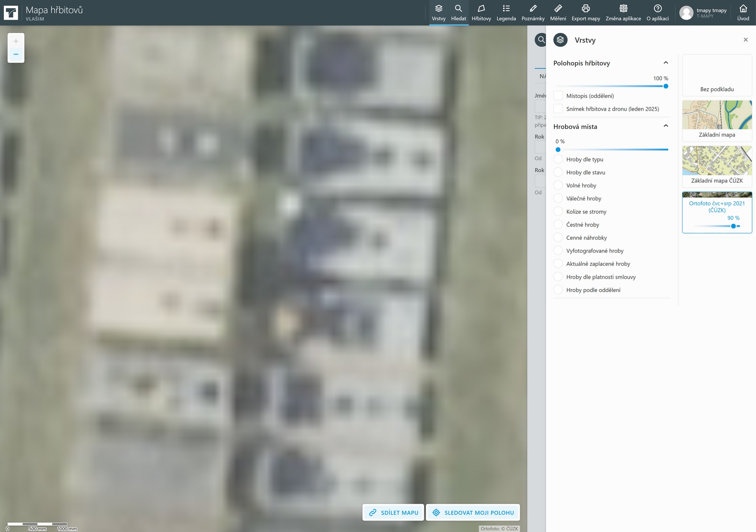Collapse the Polohopis hřbitovy section
Viewport: 756px width, 532px height.
click(x=666, y=63)
